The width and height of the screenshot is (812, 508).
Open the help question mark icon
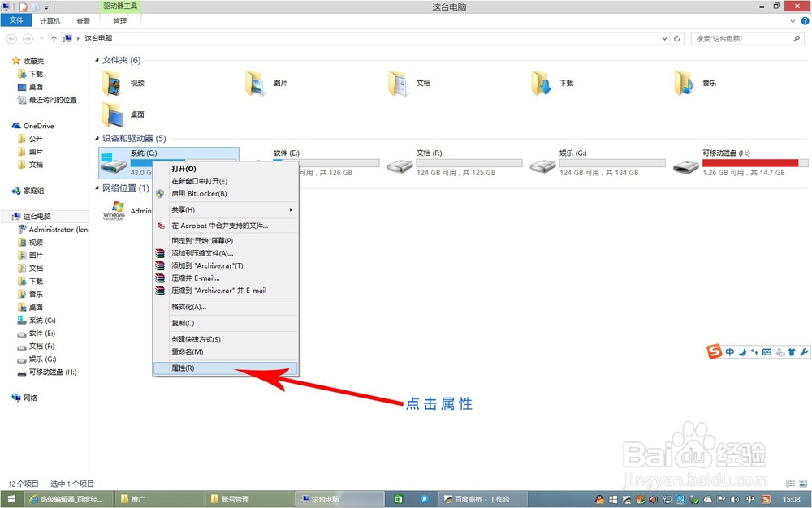point(806,20)
